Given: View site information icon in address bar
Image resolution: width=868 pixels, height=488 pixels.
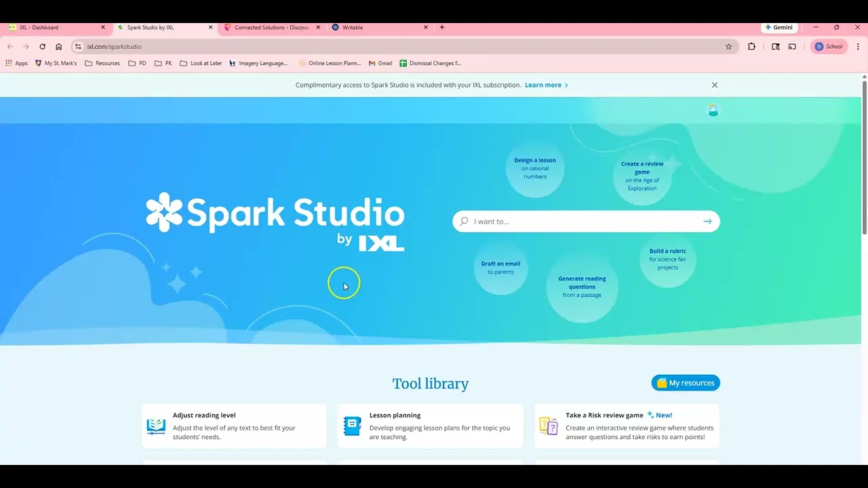Looking at the screenshot, I should click(78, 47).
